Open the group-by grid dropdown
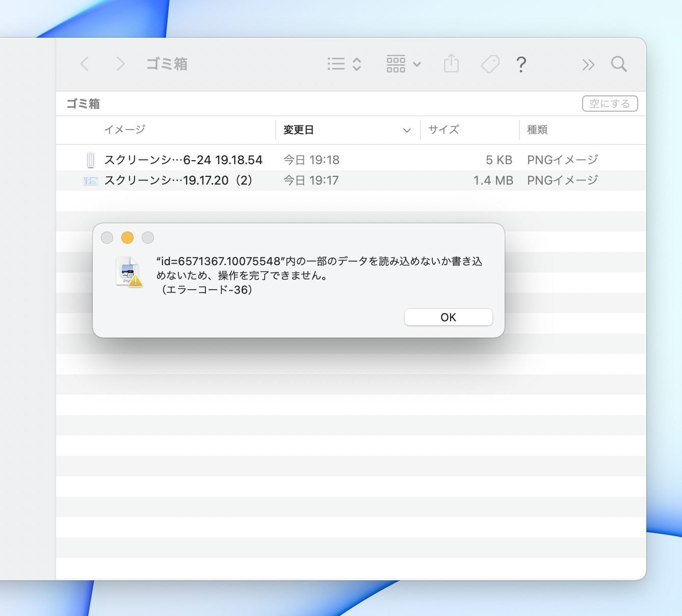The image size is (682, 616). pos(404,64)
